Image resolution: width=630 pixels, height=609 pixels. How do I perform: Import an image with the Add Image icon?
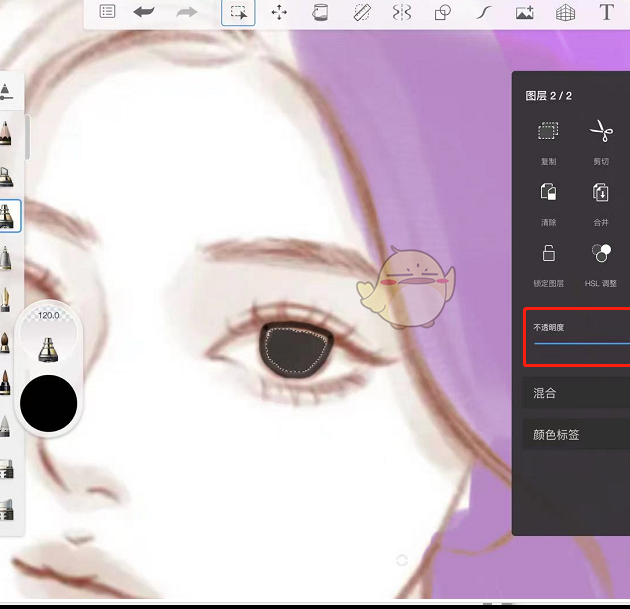click(x=525, y=12)
